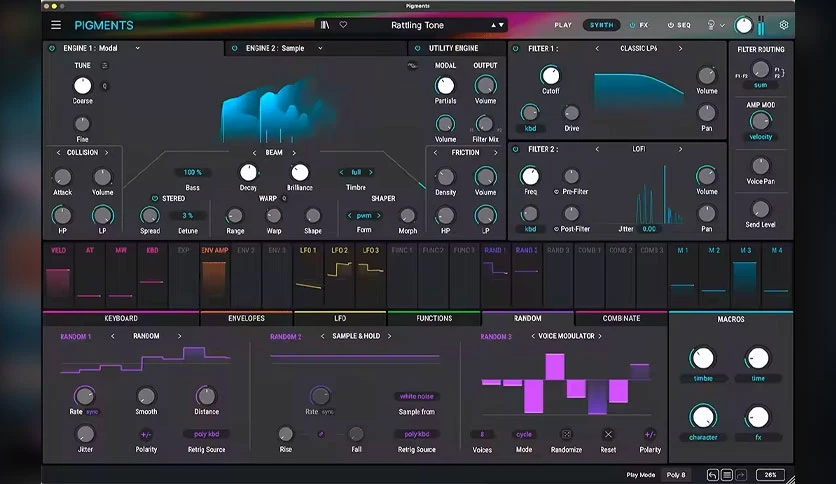Next Random 2 mode after Sample & Hold
This screenshot has width=836, height=484.
(389, 336)
